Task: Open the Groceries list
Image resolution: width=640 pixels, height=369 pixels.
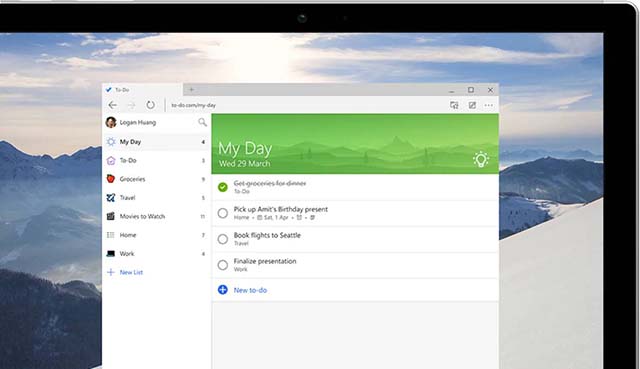Action: click(x=156, y=179)
